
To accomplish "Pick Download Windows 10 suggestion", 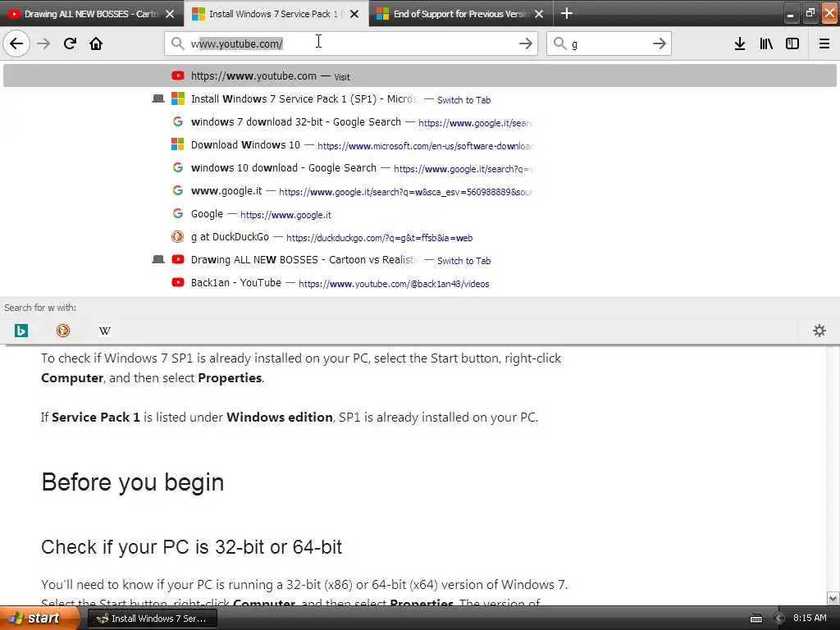I will [420, 145].
